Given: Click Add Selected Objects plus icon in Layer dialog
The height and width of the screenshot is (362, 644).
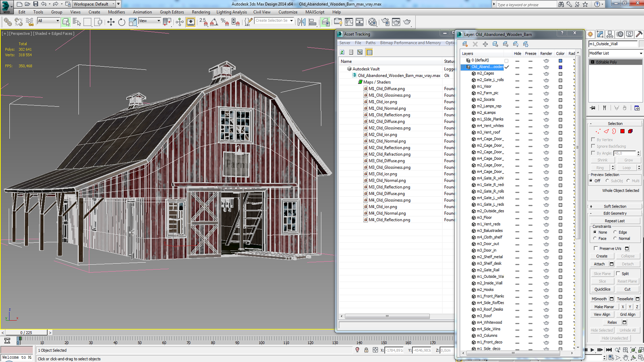Looking at the screenshot, I should (485, 44).
